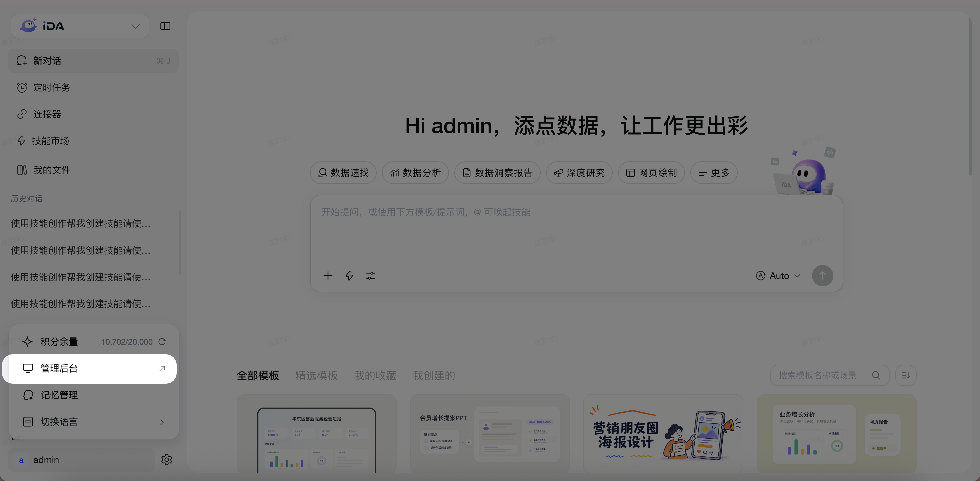Start a new chat via 新对话
The width and height of the screenshot is (980, 481).
click(93, 61)
